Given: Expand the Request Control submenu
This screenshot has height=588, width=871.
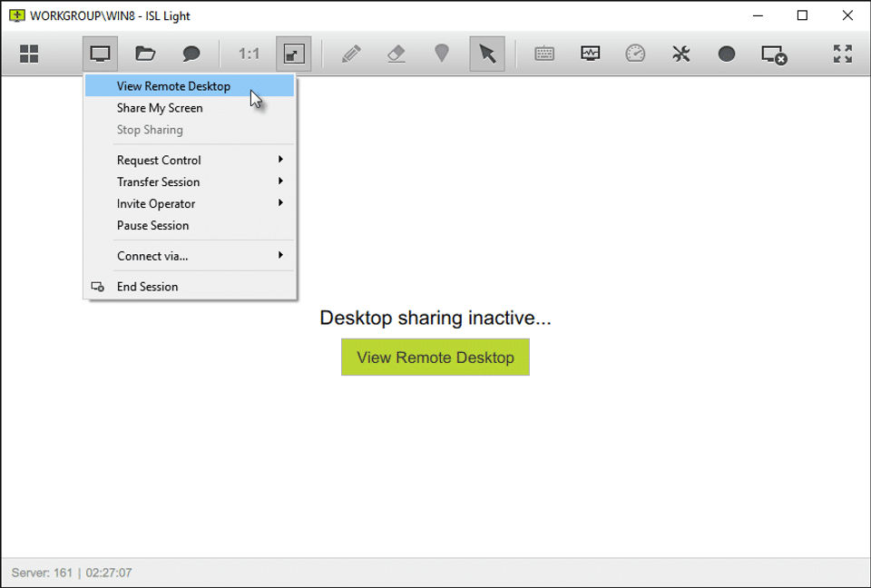Looking at the screenshot, I should click(x=190, y=160).
